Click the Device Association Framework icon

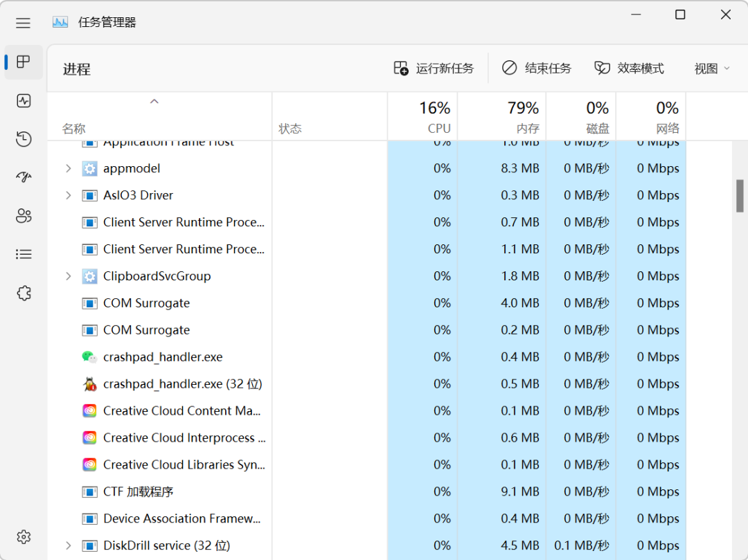tap(89, 518)
